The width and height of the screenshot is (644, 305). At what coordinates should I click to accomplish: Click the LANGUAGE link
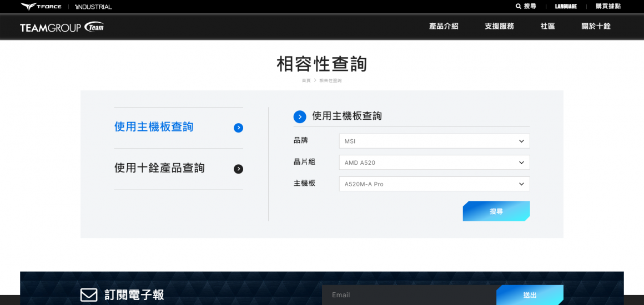coord(566,7)
